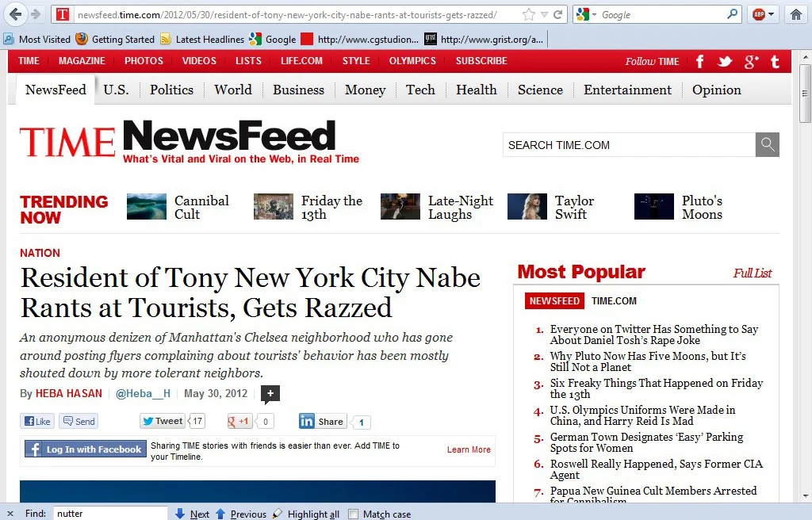
Task: Click the Tweet button
Action: point(163,421)
